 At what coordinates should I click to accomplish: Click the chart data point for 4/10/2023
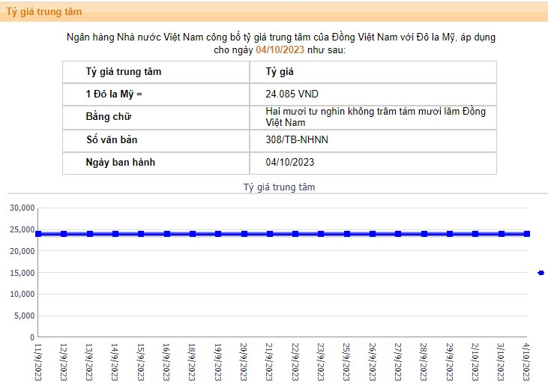pos(527,234)
